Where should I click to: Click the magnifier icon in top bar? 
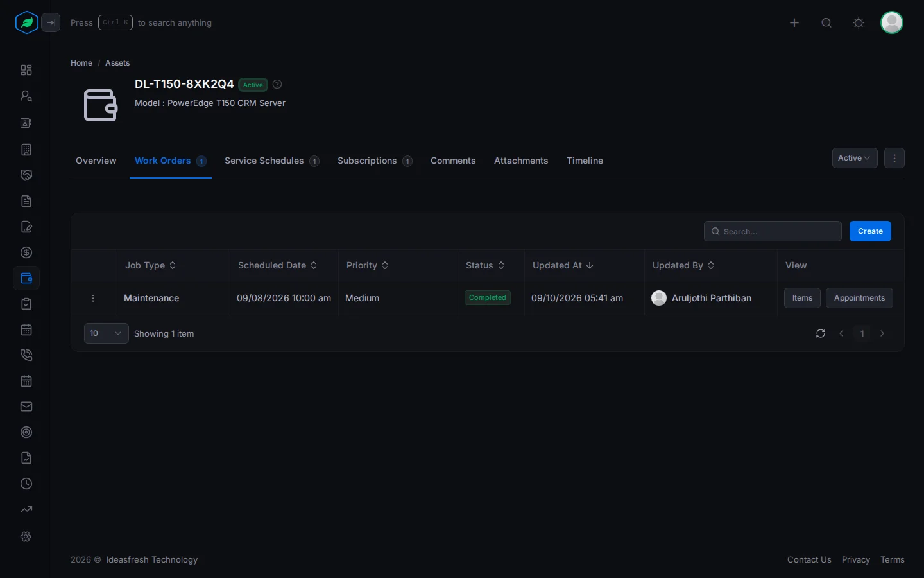(x=826, y=22)
